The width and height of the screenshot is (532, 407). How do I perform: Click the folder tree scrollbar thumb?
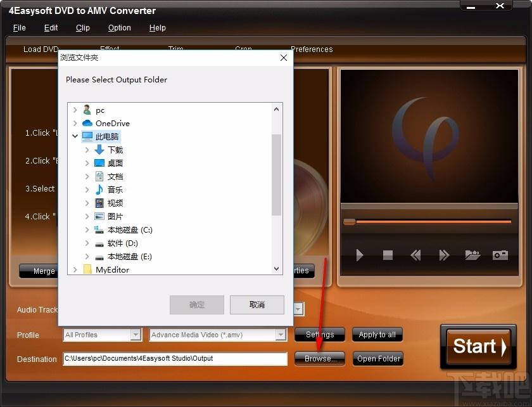coord(276,174)
